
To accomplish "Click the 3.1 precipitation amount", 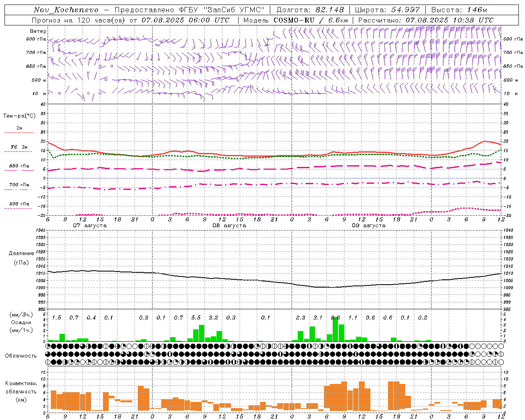I will (318, 318).
